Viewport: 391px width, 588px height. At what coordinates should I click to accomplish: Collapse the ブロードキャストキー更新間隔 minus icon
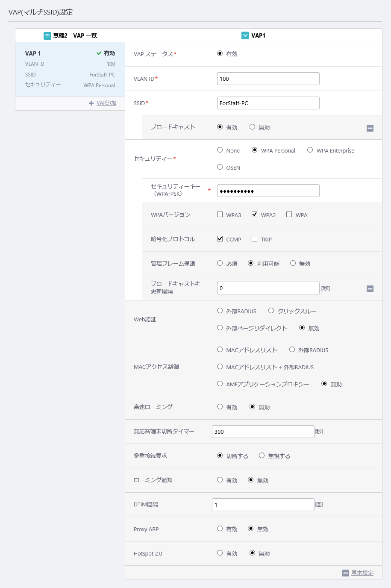point(370,289)
